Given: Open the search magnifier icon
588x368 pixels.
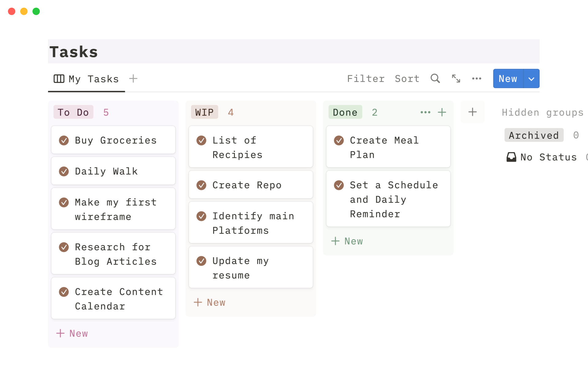Looking at the screenshot, I should 435,79.
